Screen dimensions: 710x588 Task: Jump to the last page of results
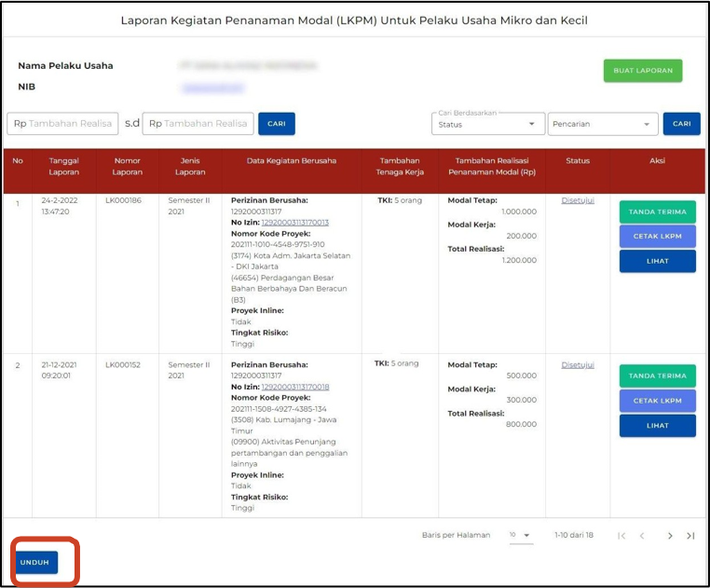(690, 536)
